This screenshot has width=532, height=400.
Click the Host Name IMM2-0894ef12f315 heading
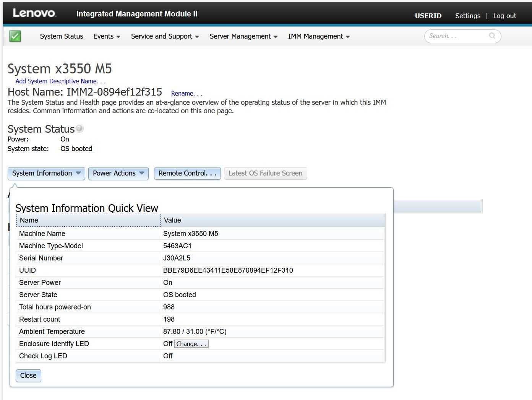pyautogui.click(x=85, y=92)
